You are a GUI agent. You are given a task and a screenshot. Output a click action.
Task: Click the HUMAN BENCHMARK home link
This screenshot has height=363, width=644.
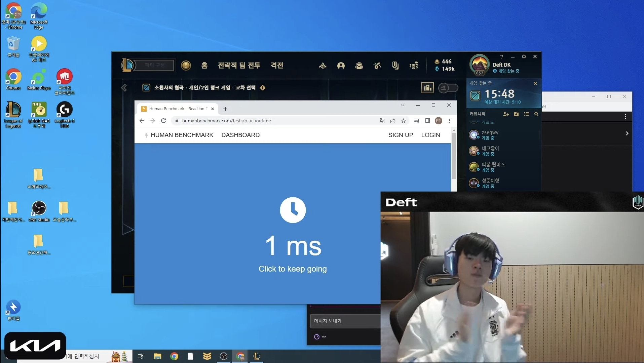pos(182,135)
